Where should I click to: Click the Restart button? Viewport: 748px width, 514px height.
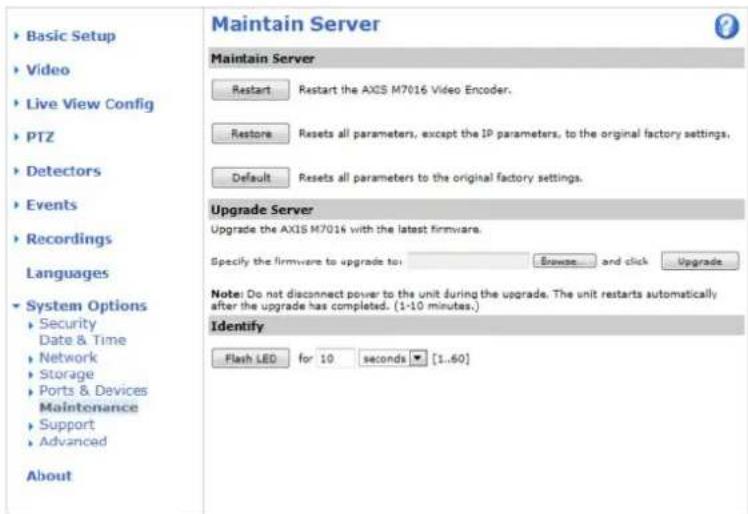(250, 90)
